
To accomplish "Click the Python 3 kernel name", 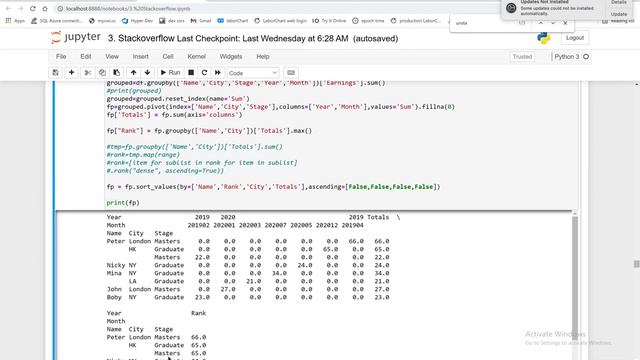I will [567, 57].
